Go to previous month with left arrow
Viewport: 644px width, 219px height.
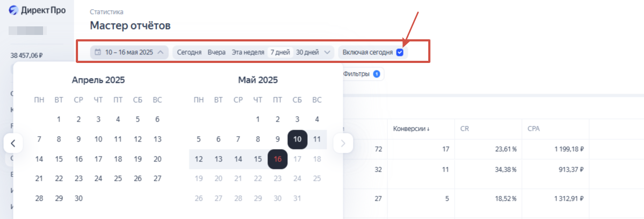13,143
